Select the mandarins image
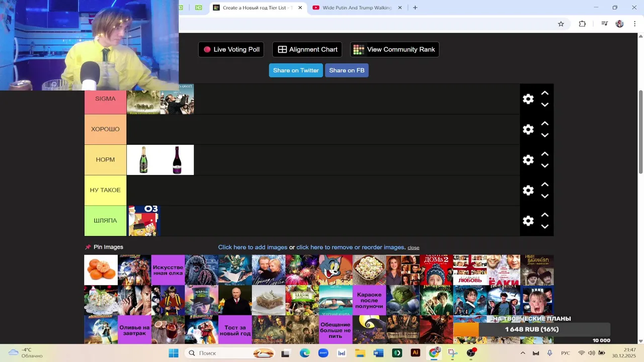This screenshot has width=644, height=362. click(101, 270)
